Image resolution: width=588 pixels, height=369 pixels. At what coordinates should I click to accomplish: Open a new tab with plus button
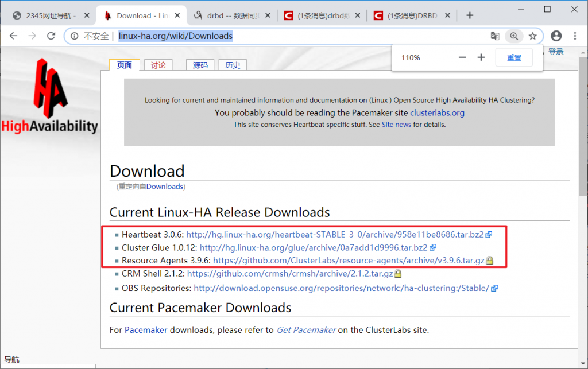pos(470,15)
